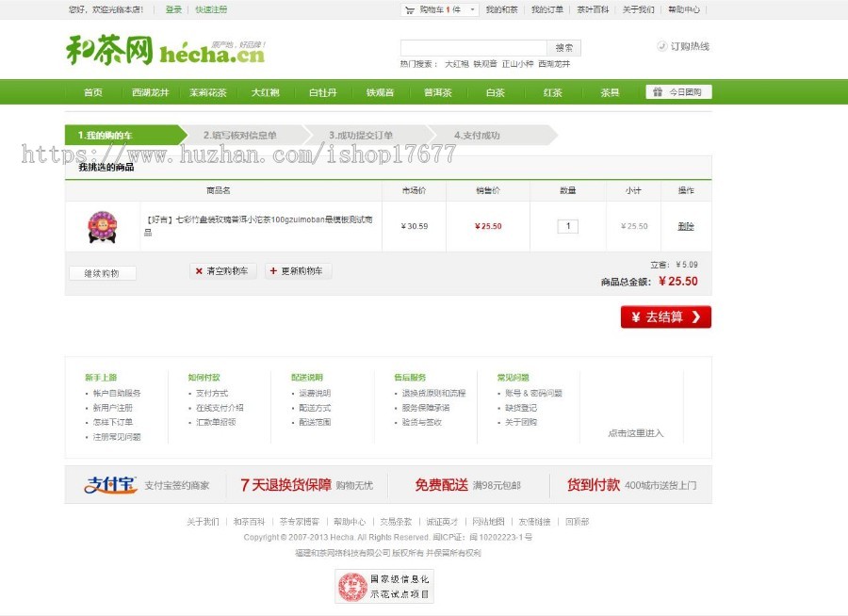Open the 铁观音 nav item
This screenshot has width=848, height=616.
(x=381, y=92)
